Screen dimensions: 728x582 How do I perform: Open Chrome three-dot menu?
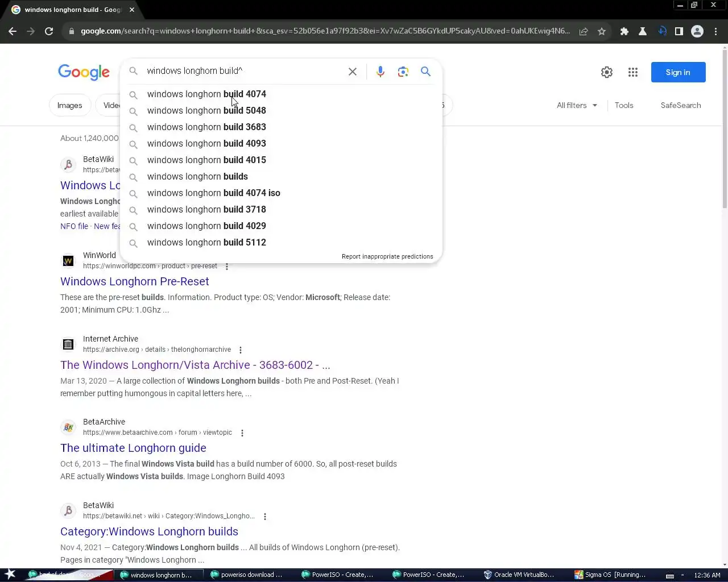(x=715, y=31)
